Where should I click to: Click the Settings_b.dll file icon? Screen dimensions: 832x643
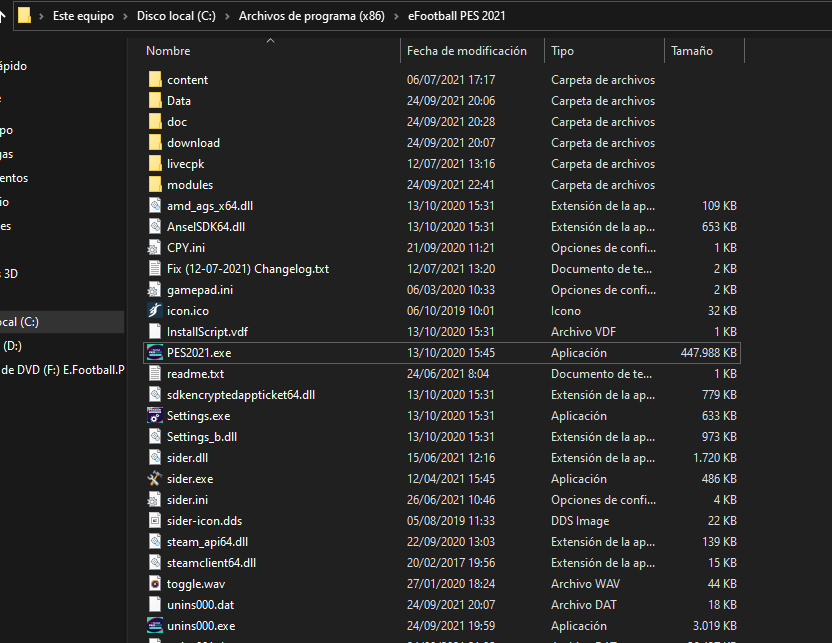coord(155,437)
